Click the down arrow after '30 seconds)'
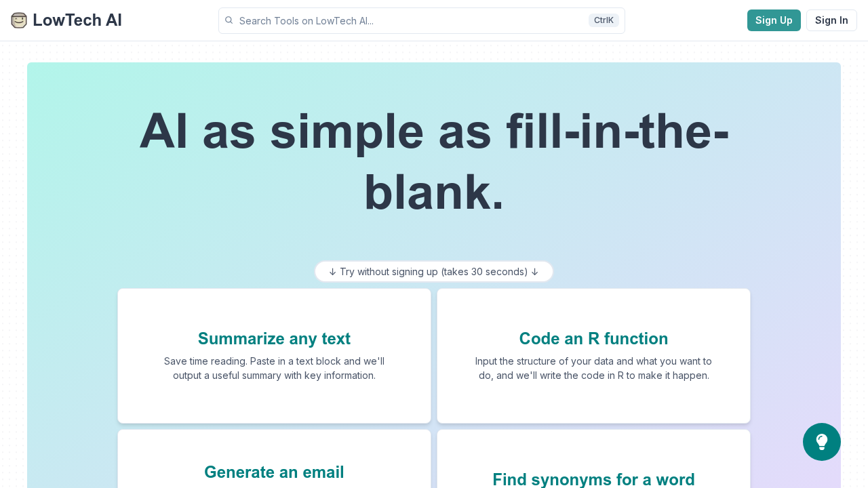The height and width of the screenshot is (488, 868). [535, 272]
